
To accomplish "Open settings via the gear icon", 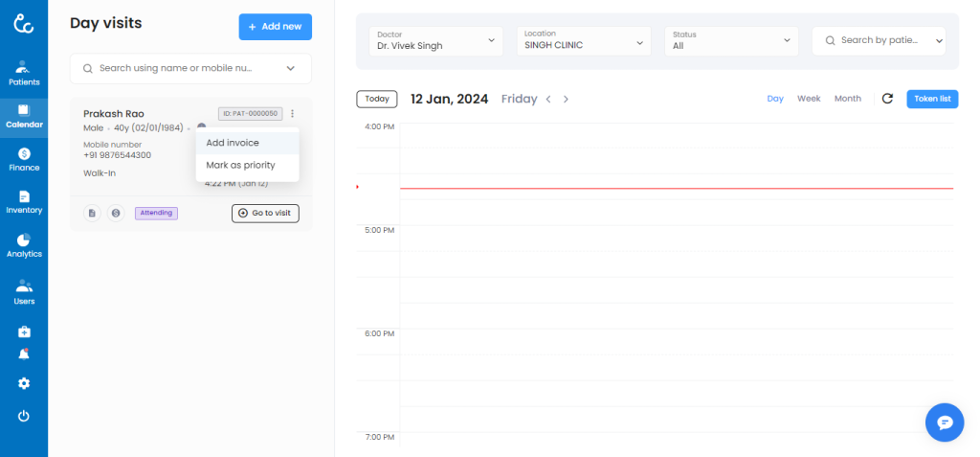I will (24, 383).
